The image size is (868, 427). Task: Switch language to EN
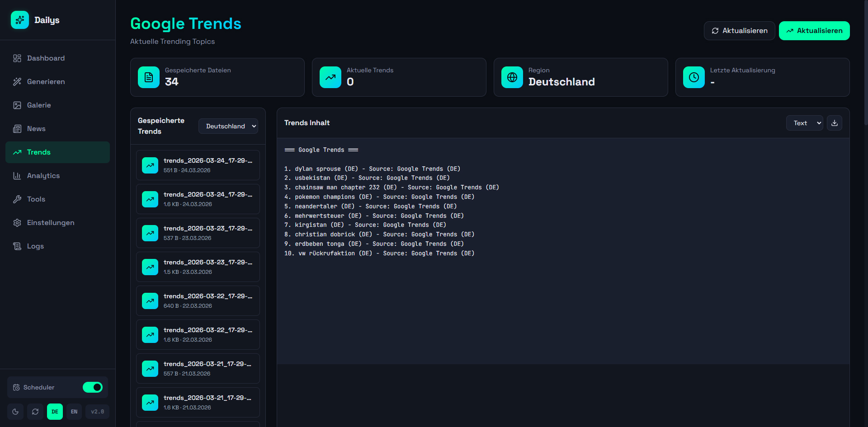(74, 412)
